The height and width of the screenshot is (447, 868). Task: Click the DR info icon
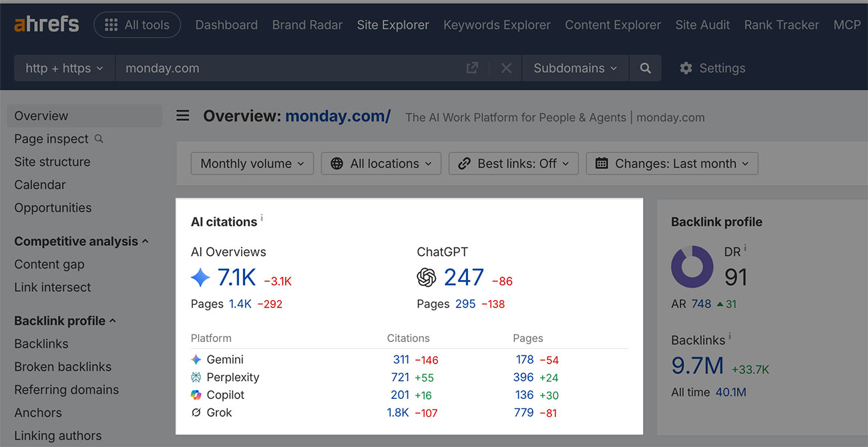(745, 249)
